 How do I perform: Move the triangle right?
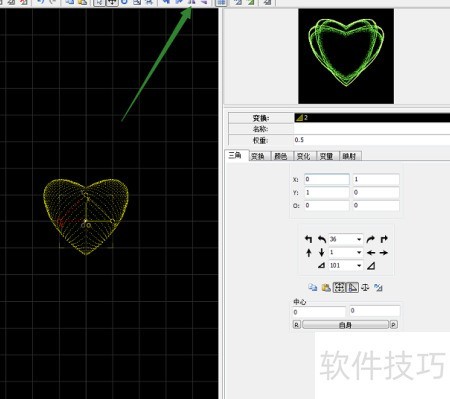pyautogui.click(x=384, y=253)
